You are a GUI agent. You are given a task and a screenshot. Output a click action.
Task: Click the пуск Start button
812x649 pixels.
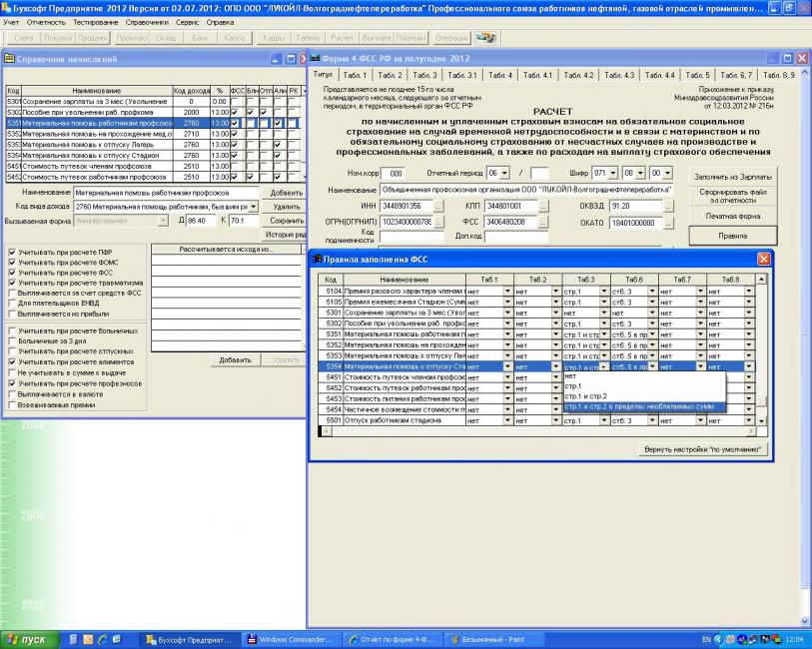30,638
